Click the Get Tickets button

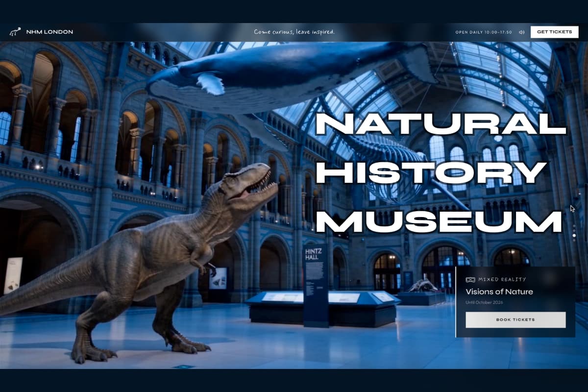(x=554, y=32)
